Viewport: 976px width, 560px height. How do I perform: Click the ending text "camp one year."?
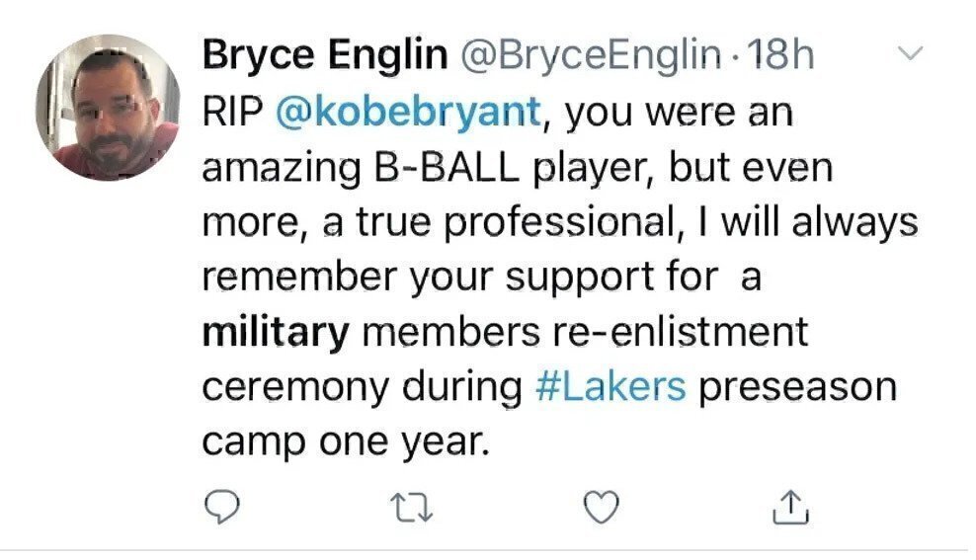tap(346, 440)
